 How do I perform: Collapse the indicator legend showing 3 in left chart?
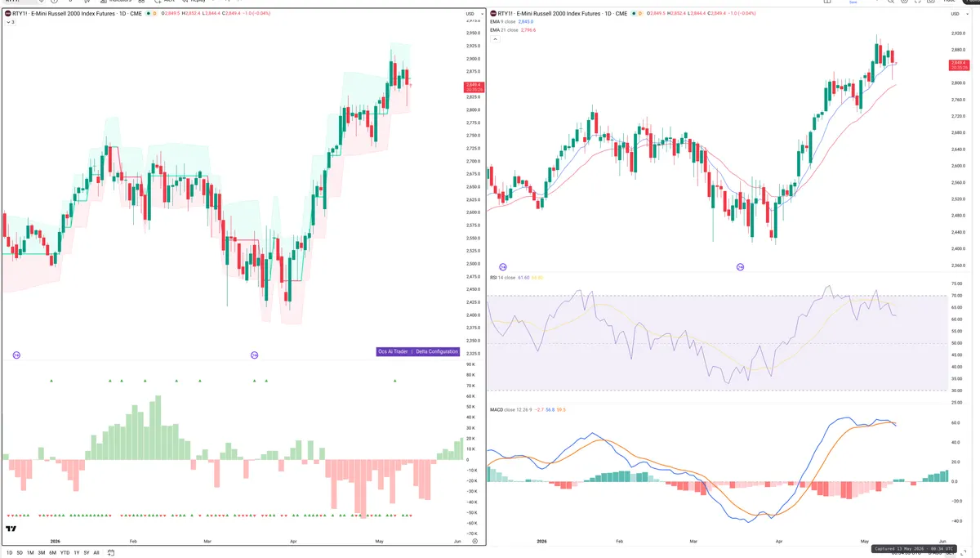pos(9,22)
